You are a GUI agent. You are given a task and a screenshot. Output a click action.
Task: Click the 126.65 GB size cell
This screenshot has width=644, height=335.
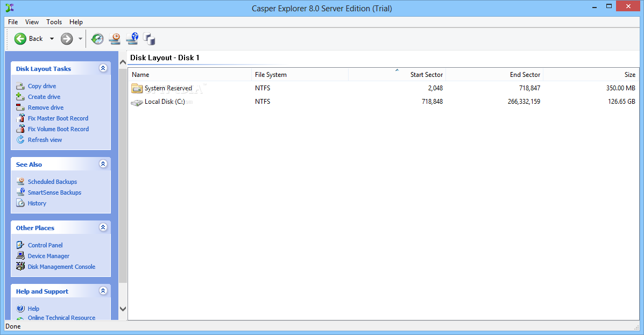[621, 102]
